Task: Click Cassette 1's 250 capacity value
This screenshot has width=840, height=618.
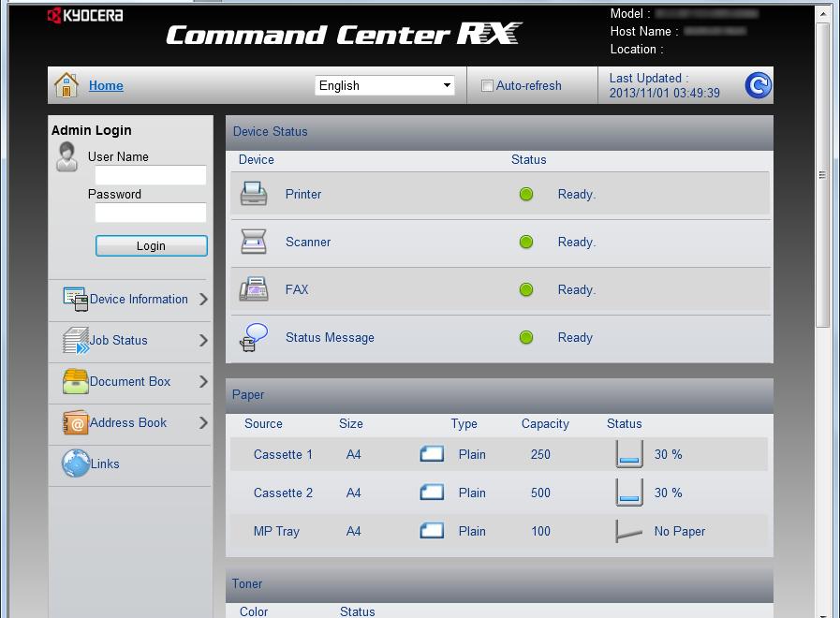Action: pos(540,454)
